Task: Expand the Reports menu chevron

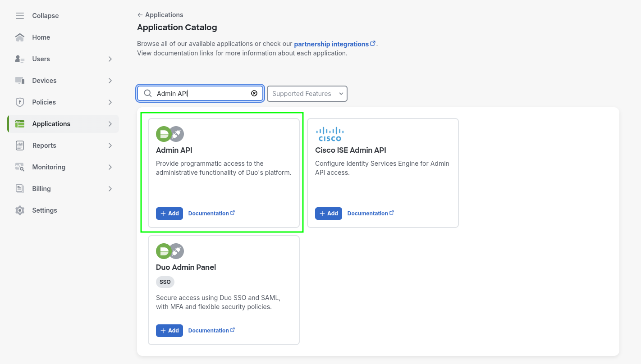Action: pyautogui.click(x=110, y=146)
